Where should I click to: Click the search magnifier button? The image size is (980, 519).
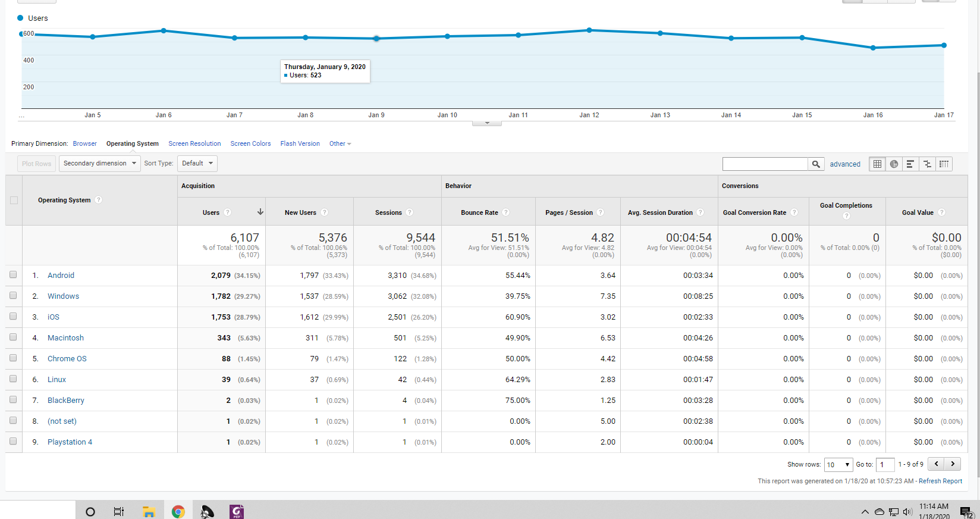tap(816, 164)
